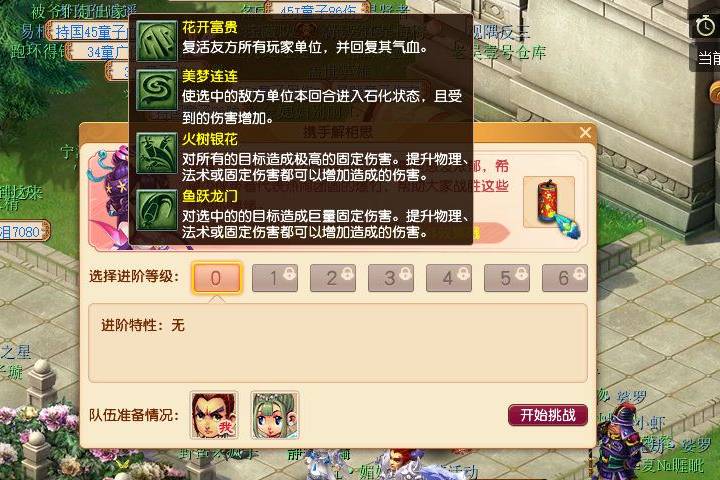Viewport: 720px width, 480px height.
Task: Click the green-haired teammate portrait
Action: click(x=275, y=415)
